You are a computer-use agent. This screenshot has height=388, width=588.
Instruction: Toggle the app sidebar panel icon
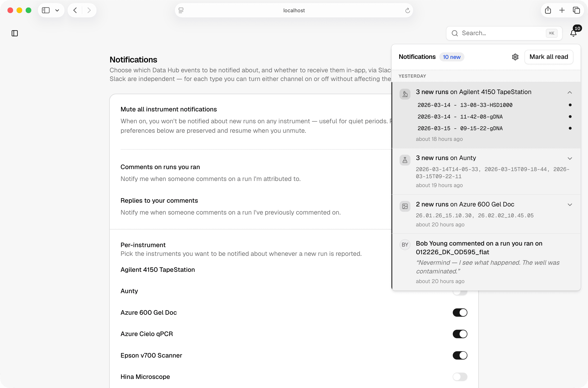[15, 33]
